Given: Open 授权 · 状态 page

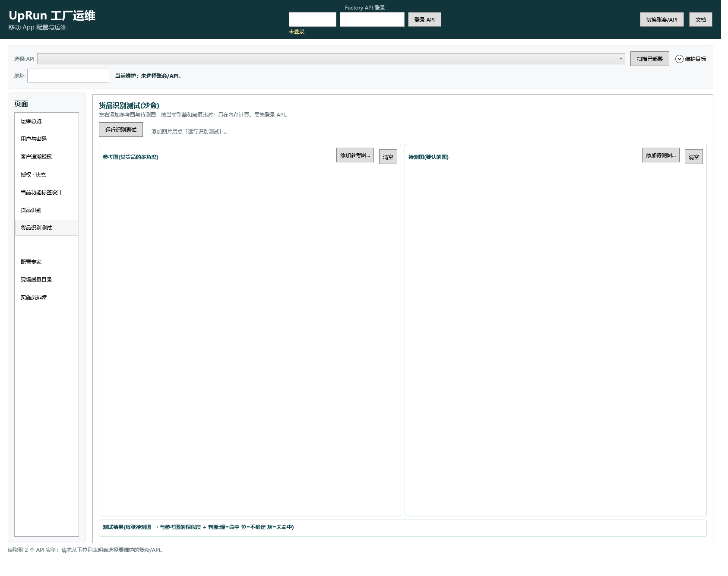Looking at the screenshot, I should [47, 175].
